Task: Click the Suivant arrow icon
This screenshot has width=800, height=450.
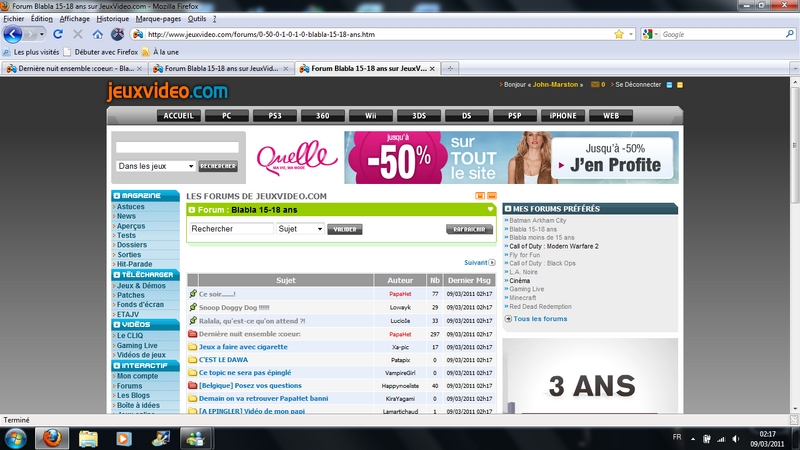Action: (492, 263)
